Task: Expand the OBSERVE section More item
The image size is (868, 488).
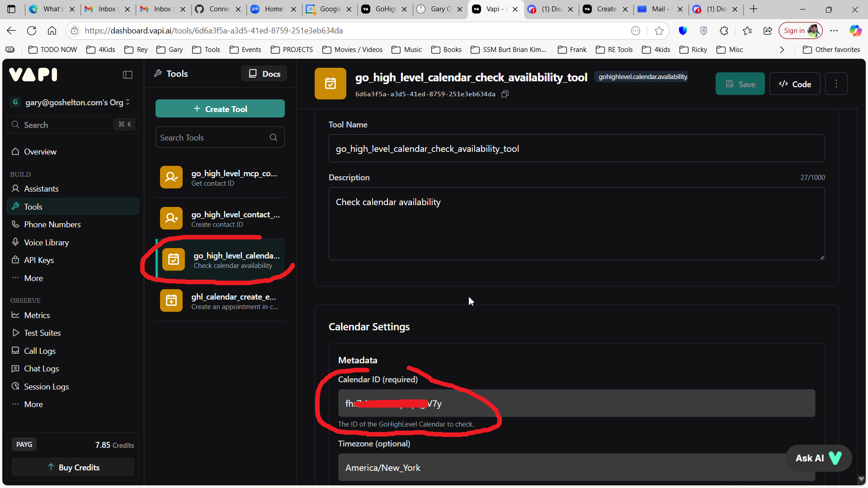Action: click(x=33, y=404)
